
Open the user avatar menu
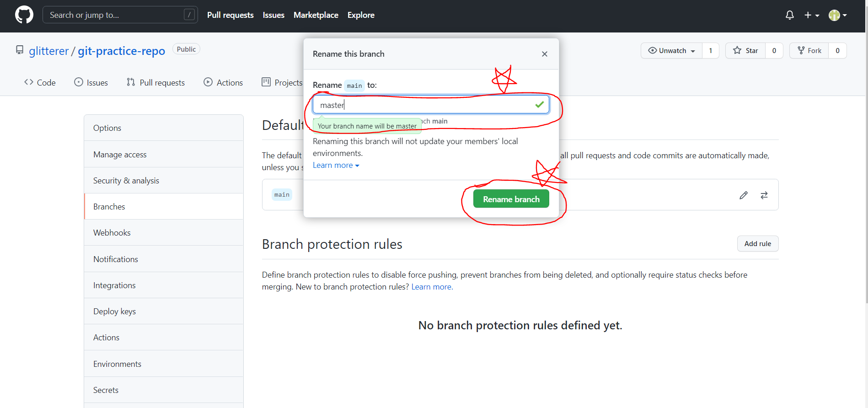pyautogui.click(x=838, y=15)
